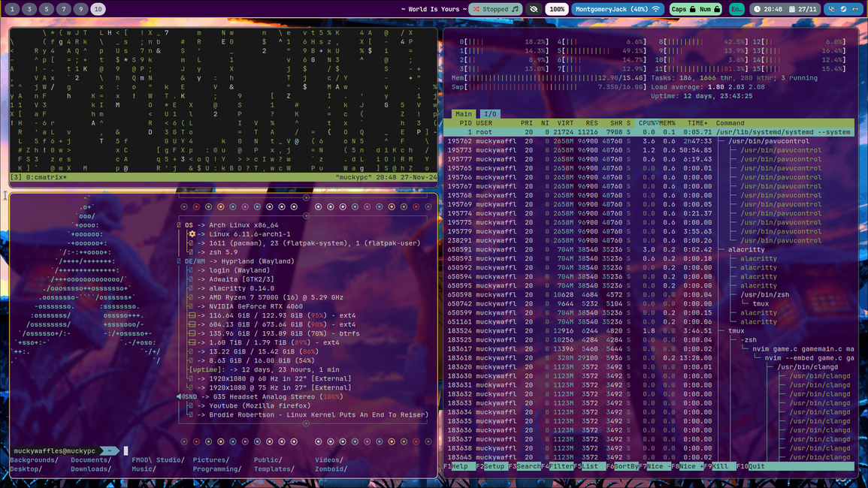
Task: Toggle the idle inhibitor crossed-eye icon
Action: coord(534,9)
